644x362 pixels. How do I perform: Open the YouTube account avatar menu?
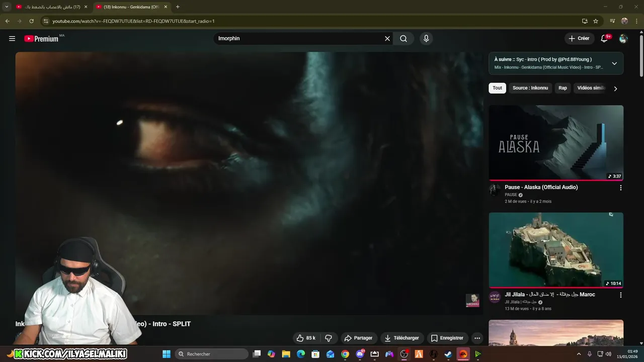(623, 39)
